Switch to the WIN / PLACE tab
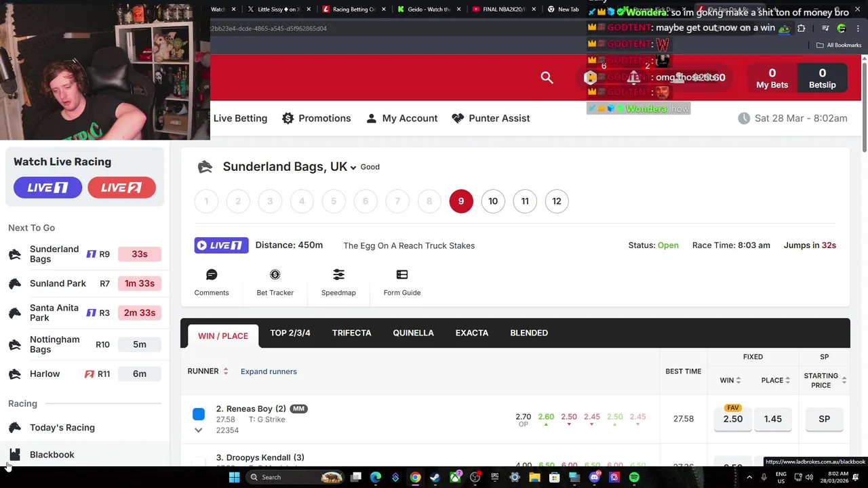 tap(222, 335)
